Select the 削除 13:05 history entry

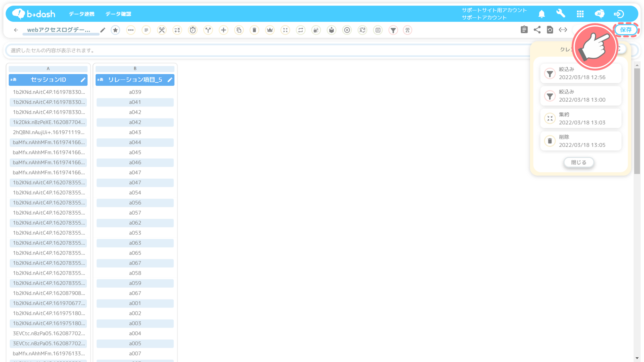pyautogui.click(x=581, y=141)
